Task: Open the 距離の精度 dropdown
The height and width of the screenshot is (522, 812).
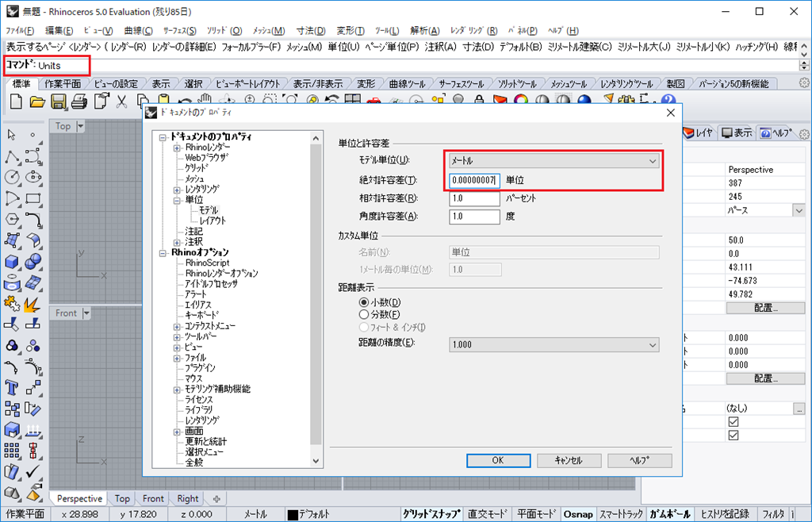Action: pos(553,344)
